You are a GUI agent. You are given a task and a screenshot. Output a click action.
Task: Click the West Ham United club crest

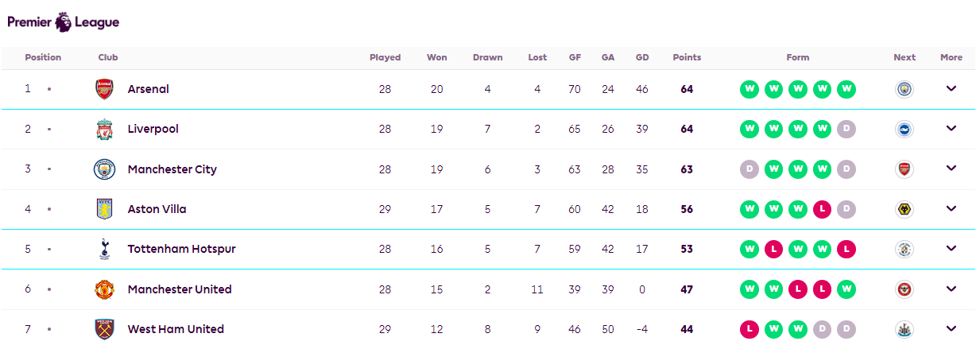coord(104,329)
